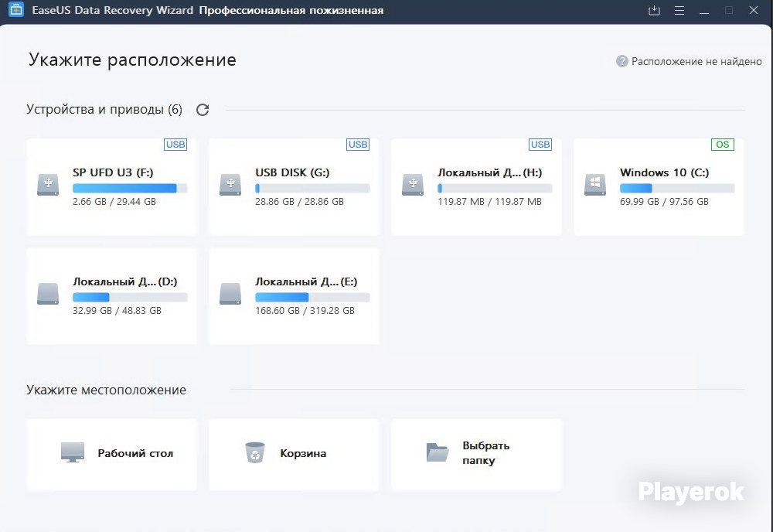Click the hard disk icon for drive (D:)
Image resolution: width=773 pixels, height=532 pixels.
48,294
